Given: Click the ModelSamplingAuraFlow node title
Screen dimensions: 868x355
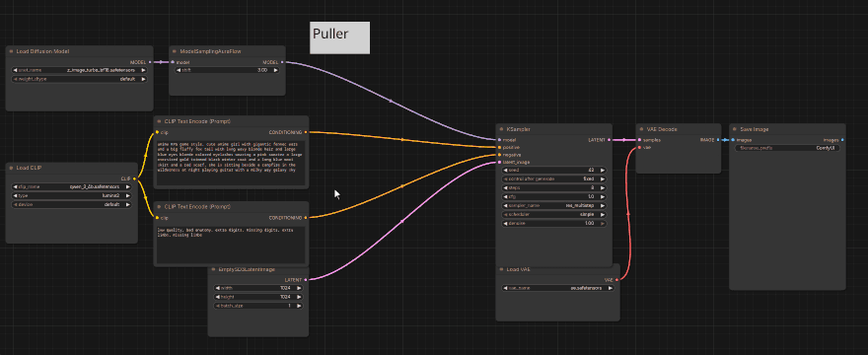Looking at the screenshot, I should pos(210,51).
